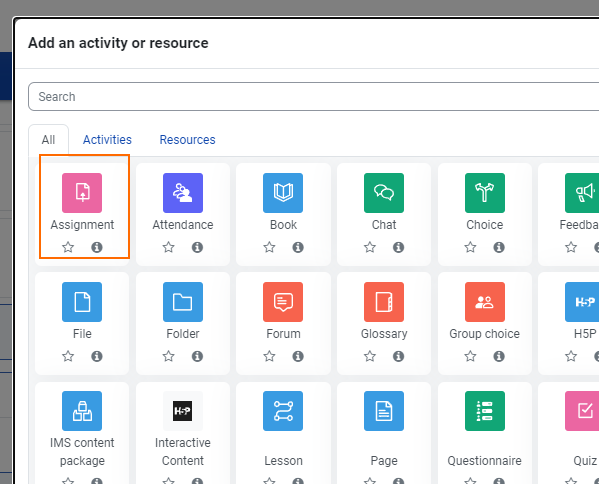Star File as a favourite
599x484 pixels.
[x=68, y=356]
